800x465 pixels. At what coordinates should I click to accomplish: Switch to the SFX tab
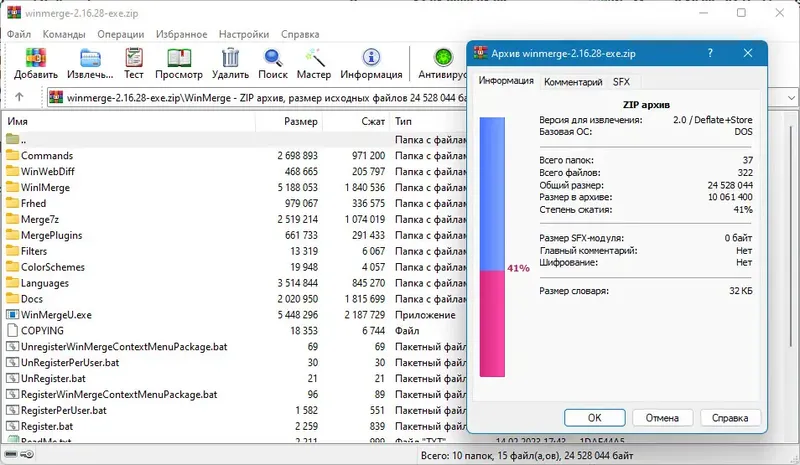tap(621, 82)
